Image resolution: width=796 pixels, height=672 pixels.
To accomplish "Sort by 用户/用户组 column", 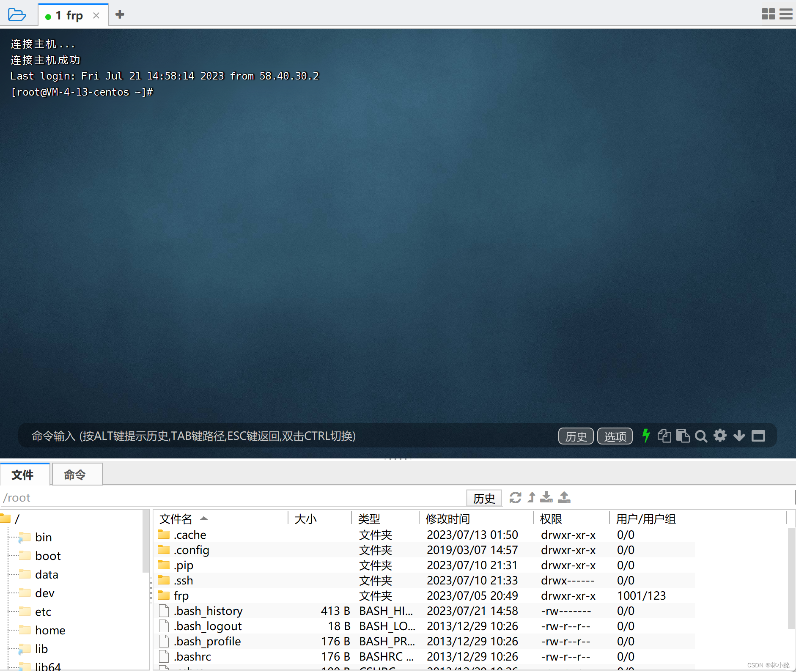I will click(698, 518).
